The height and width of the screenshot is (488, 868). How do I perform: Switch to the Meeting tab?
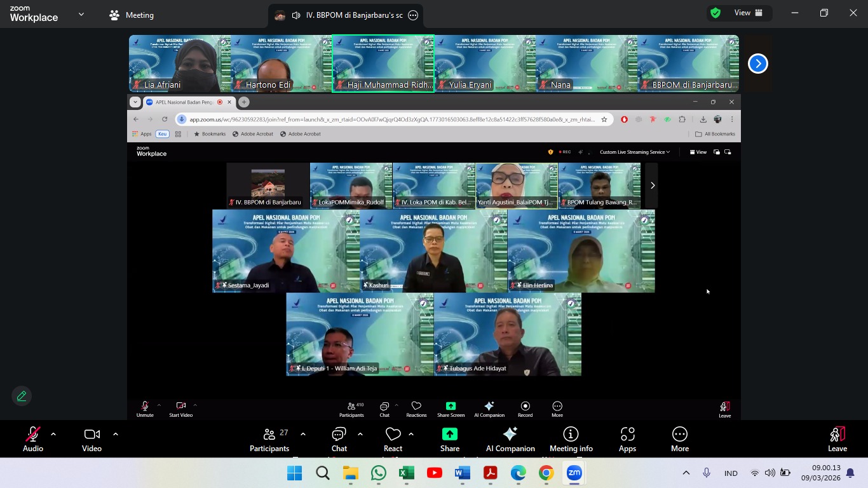pos(132,15)
